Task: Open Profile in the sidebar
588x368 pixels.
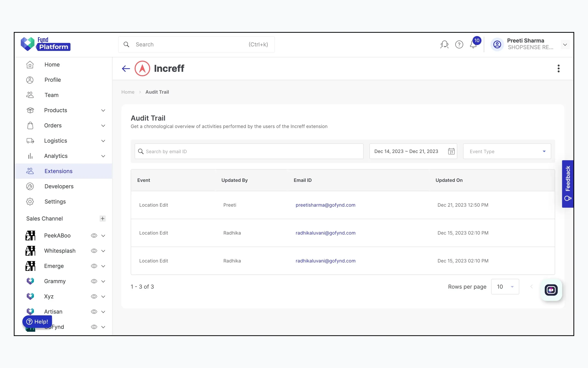Action: tap(63, 80)
